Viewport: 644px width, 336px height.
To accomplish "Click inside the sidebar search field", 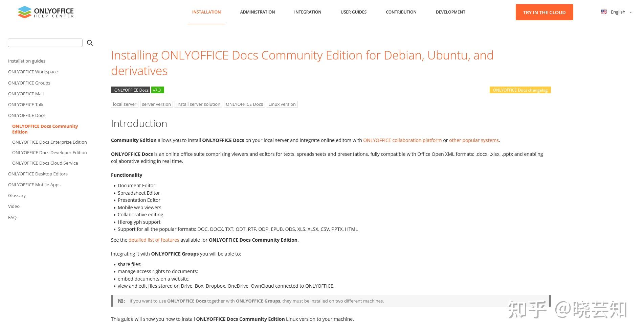I will [45, 43].
